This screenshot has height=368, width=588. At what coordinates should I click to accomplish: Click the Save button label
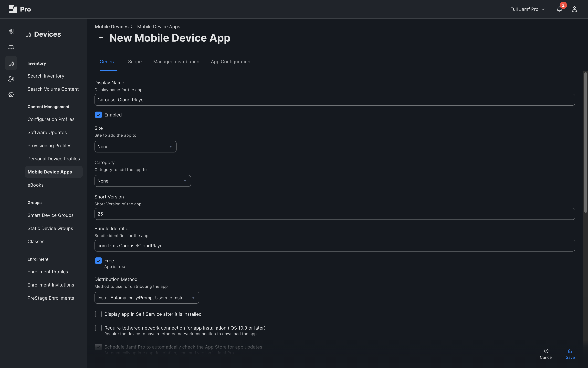pos(570,357)
